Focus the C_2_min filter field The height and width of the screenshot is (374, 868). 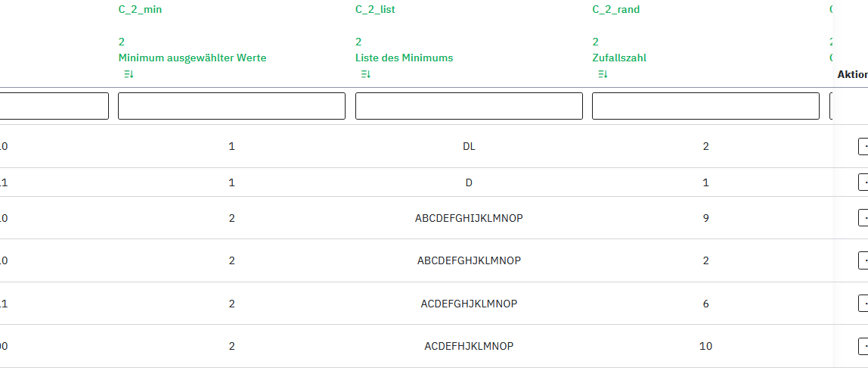tap(231, 106)
